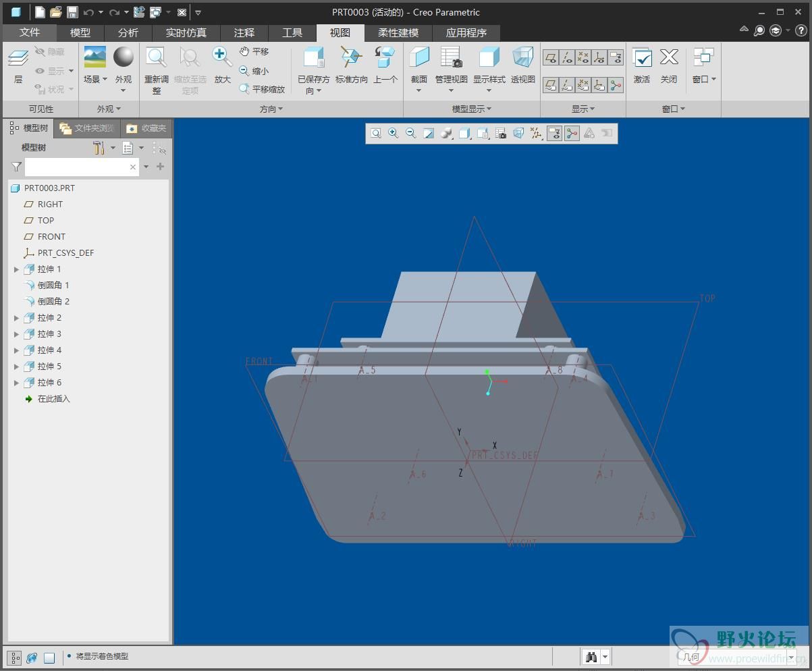Toggle 透视图 perspective view
The image size is (812, 671).
pyautogui.click(x=522, y=65)
